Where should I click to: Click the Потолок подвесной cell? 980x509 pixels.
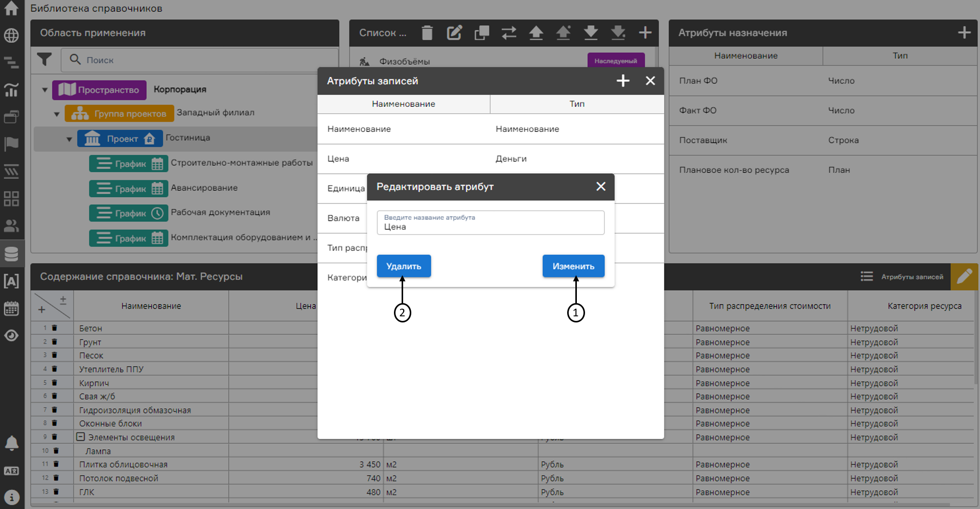151,478
